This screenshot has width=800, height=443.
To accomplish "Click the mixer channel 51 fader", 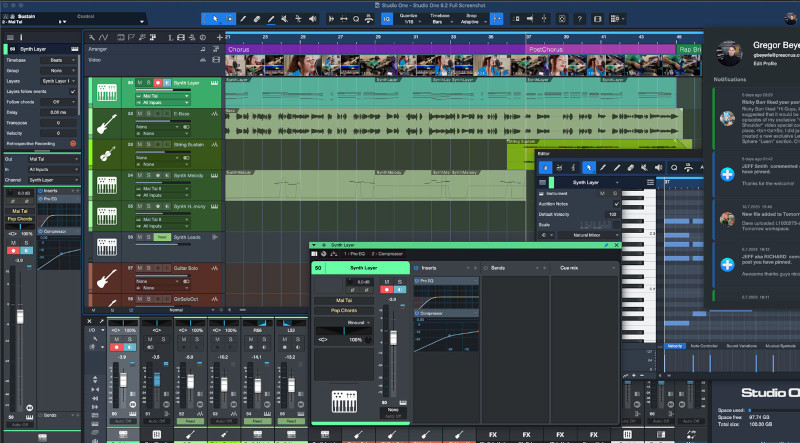I will [x=157, y=379].
